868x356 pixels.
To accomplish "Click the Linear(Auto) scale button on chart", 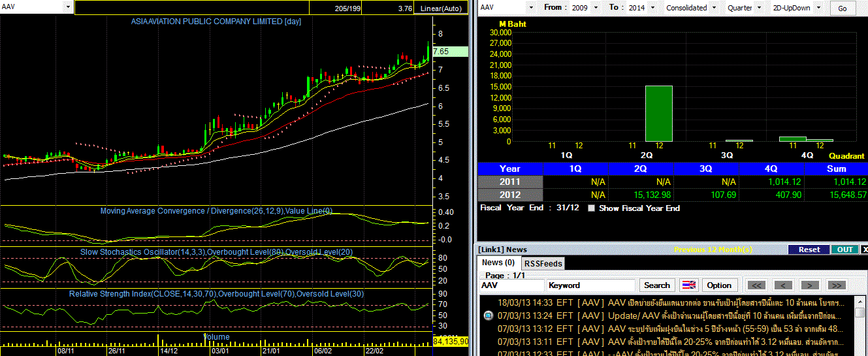I will [441, 8].
